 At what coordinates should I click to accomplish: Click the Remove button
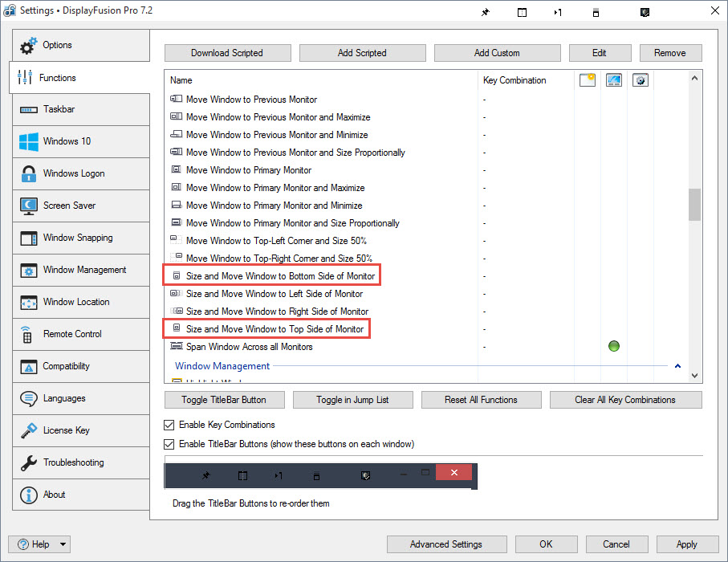tap(670, 53)
